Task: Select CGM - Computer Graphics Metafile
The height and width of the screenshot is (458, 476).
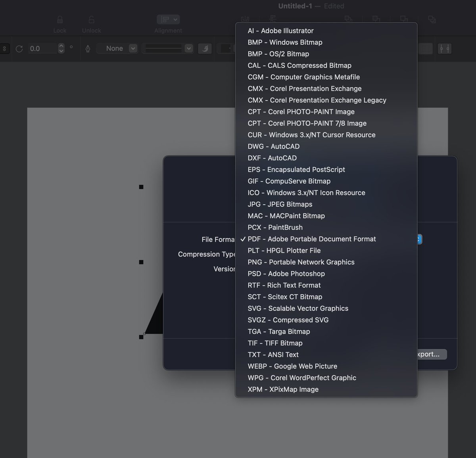Action: click(x=326, y=77)
